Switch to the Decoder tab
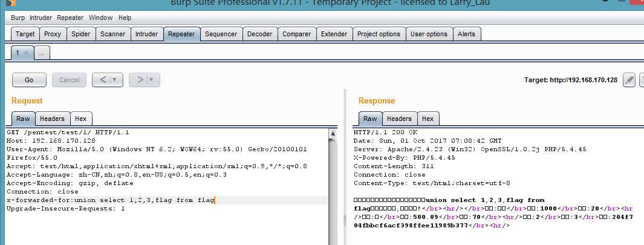 click(x=259, y=34)
